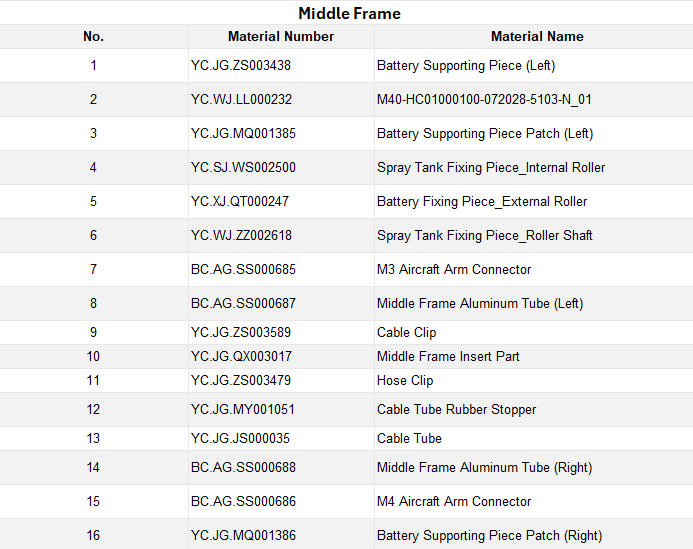Select Battery Supporting Piece (Left) cell

(533, 65)
